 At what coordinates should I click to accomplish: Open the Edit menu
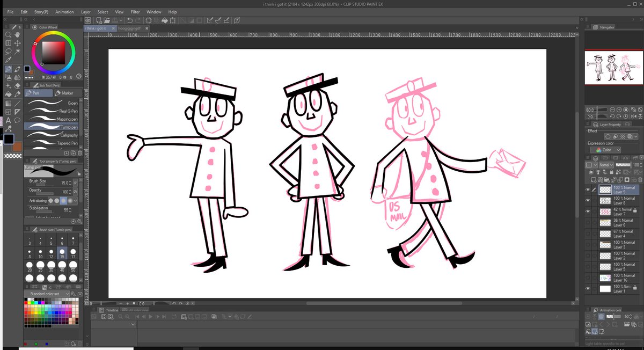[x=24, y=12]
